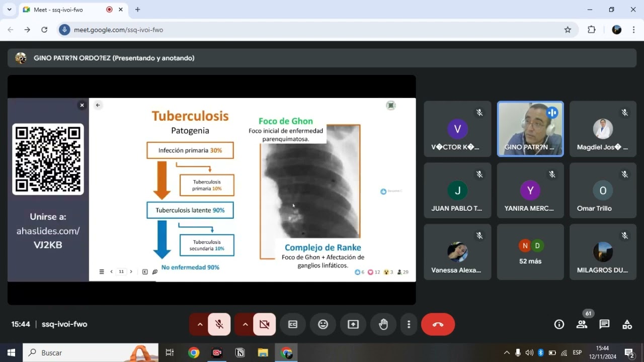Open the volume control in the tray

pyautogui.click(x=529, y=352)
